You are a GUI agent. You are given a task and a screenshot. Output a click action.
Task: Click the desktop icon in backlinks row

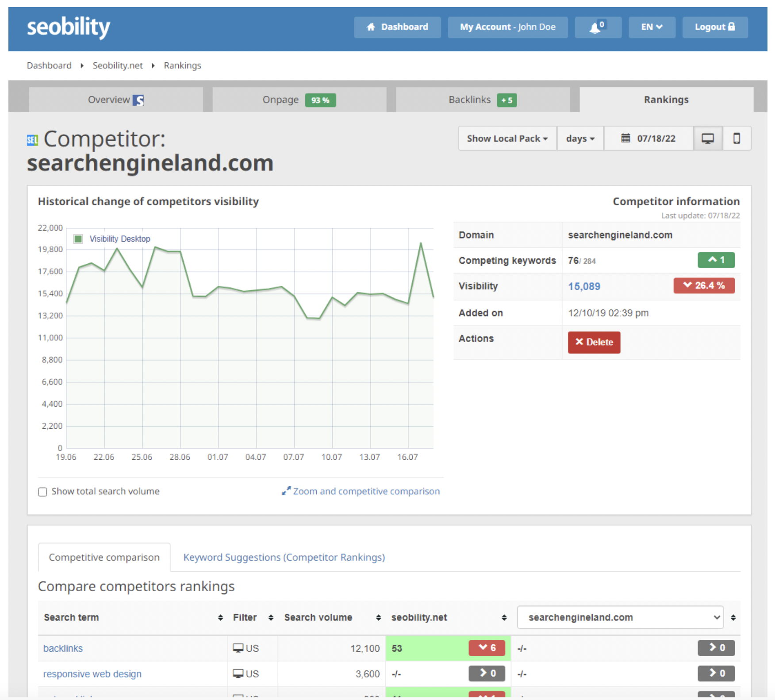pos(238,648)
